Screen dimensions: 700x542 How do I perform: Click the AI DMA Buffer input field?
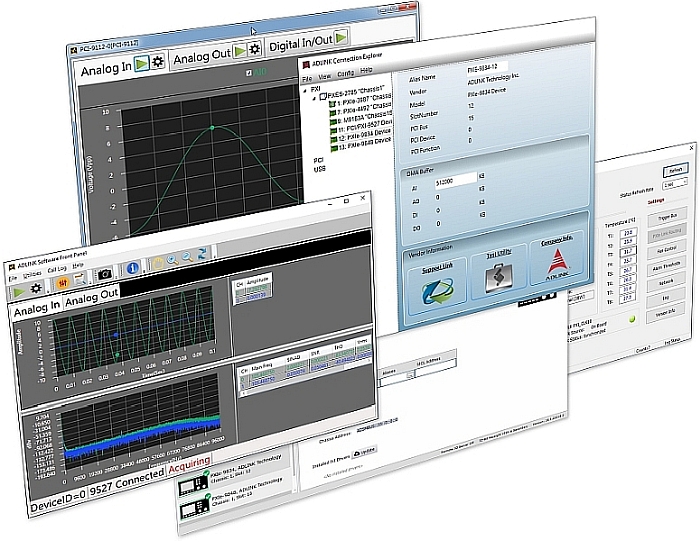(x=457, y=181)
